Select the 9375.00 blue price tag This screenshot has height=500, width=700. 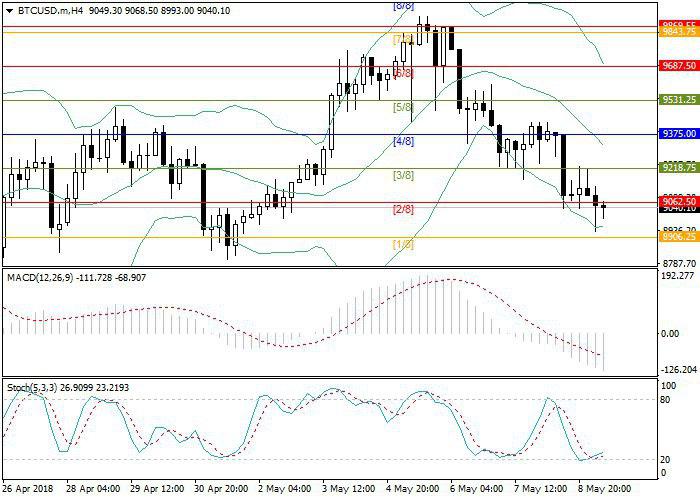(678, 135)
